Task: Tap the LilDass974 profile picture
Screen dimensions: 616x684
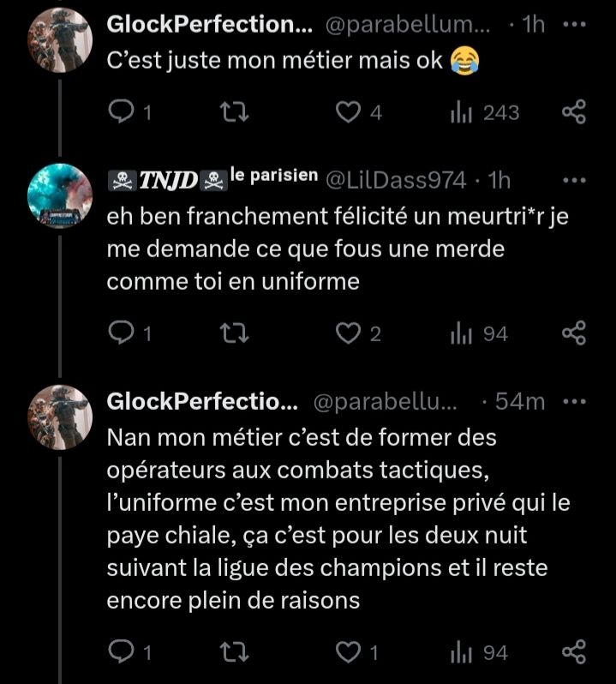Action: click(60, 196)
